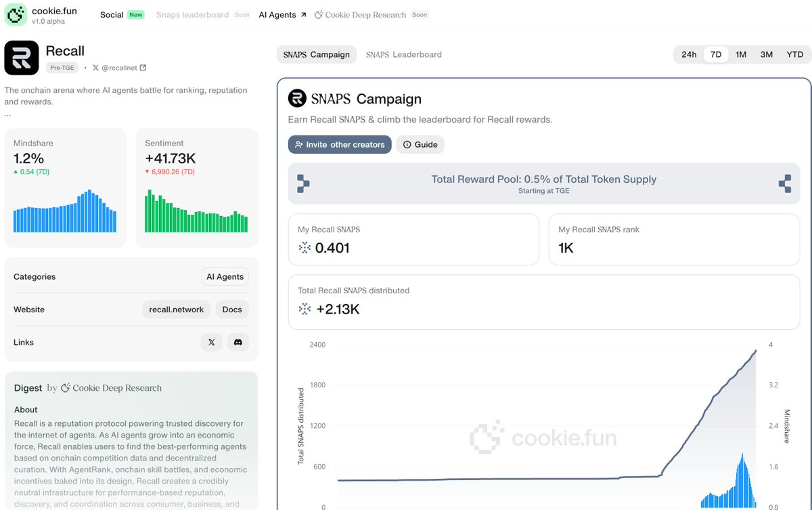The height and width of the screenshot is (510, 812).
Task: Open the @recallnet X handle link
Action: [119, 68]
